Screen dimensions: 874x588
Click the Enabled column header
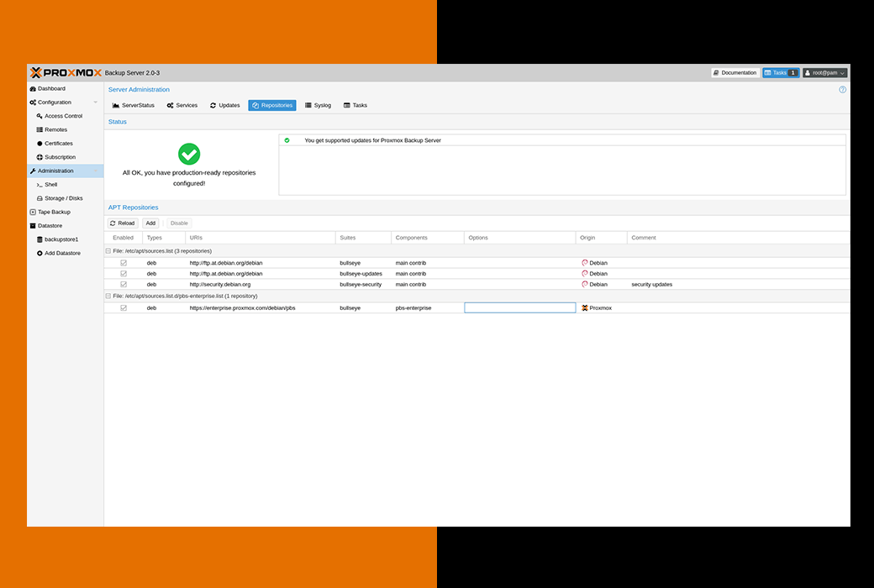tap(124, 238)
